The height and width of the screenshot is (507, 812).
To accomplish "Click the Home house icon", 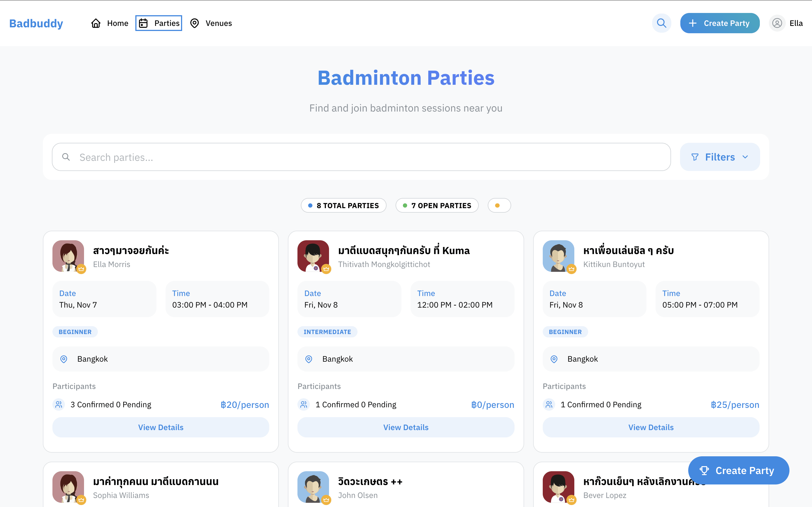I will point(96,23).
